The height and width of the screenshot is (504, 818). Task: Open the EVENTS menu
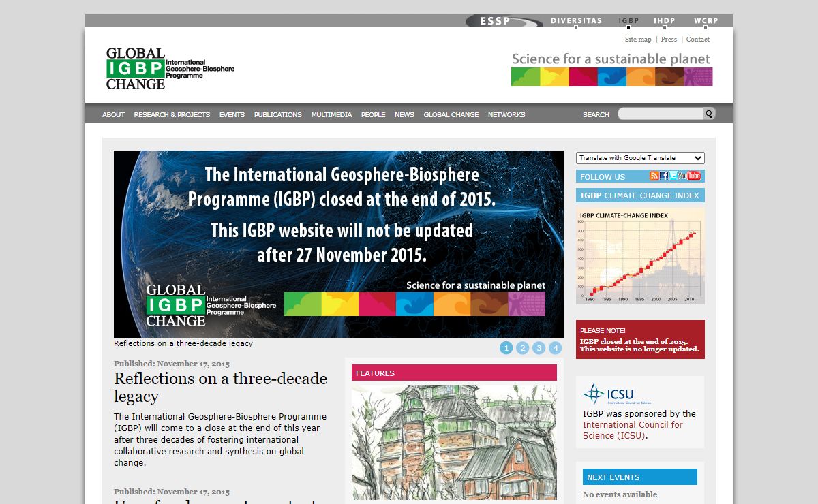point(232,114)
